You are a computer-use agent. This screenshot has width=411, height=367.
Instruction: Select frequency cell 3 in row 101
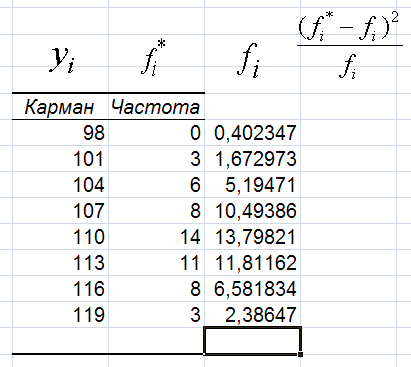pyautogui.click(x=156, y=159)
